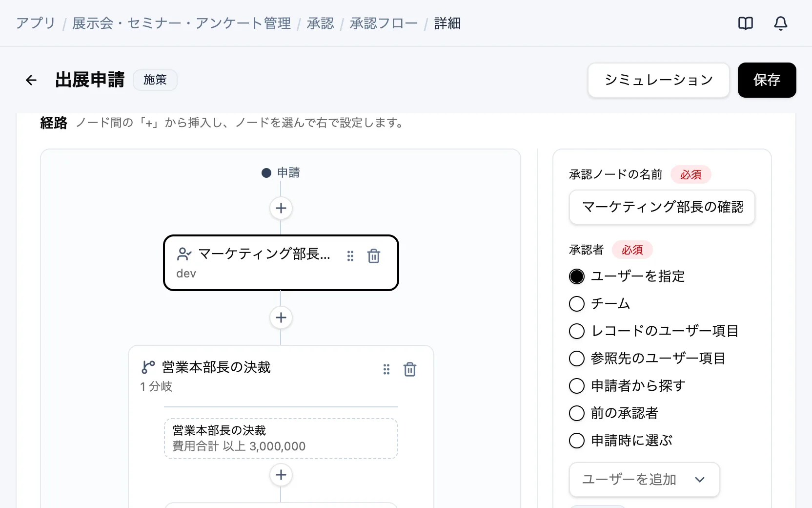Edit the 承認ノードの名前 text field
The width and height of the screenshot is (812, 508).
coord(662,207)
